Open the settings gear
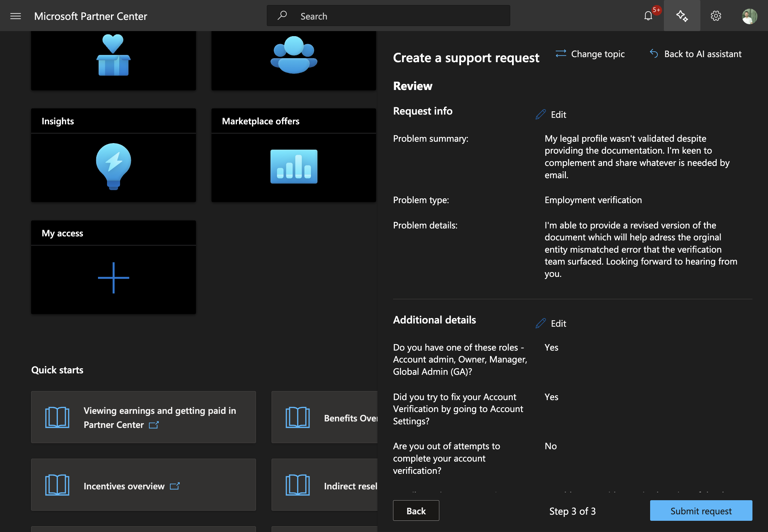The width and height of the screenshot is (768, 532). 716,16
